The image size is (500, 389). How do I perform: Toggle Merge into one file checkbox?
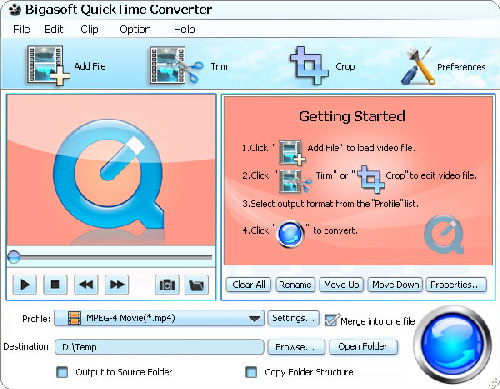pos(332,320)
